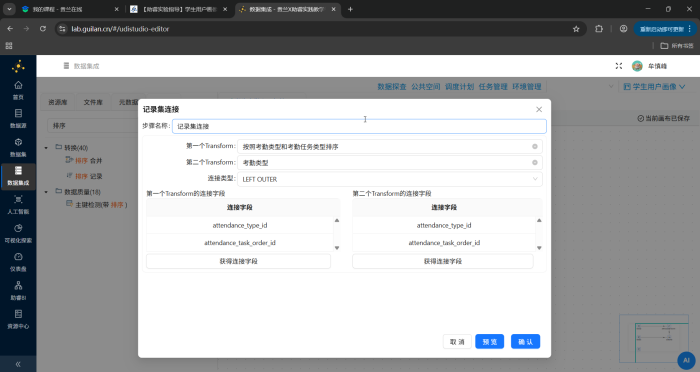Open the 调度计划 link
This screenshot has height=372, width=700.
tap(459, 87)
